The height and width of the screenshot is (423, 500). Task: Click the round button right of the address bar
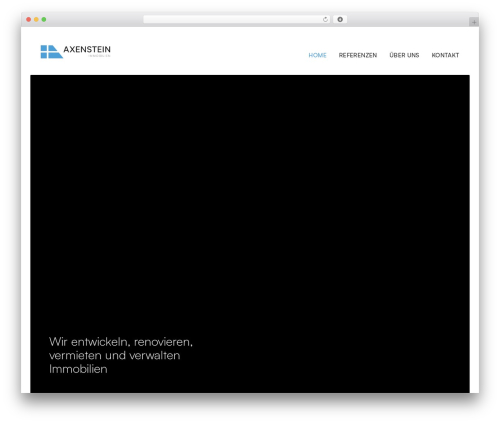click(340, 20)
